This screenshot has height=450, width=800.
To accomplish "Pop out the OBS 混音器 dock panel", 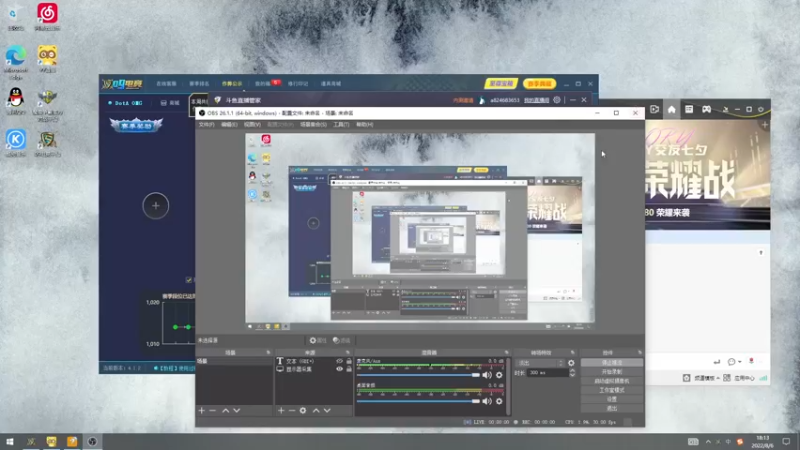I will click(507, 353).
